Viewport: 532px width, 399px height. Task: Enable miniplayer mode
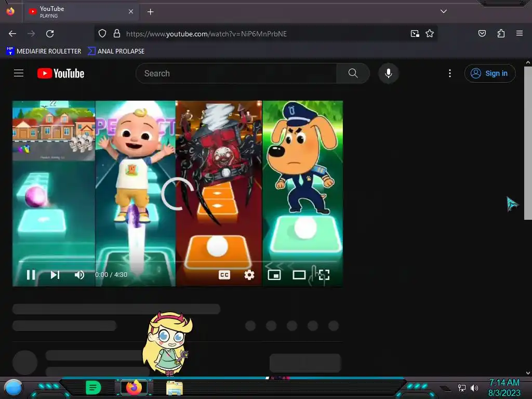click(274, 275)
